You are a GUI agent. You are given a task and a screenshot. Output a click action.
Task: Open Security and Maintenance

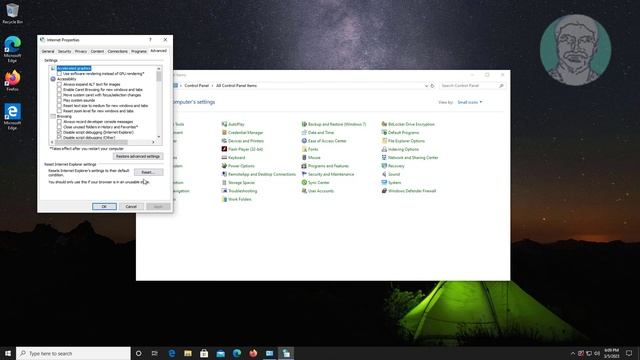click(x=328, y=174)
